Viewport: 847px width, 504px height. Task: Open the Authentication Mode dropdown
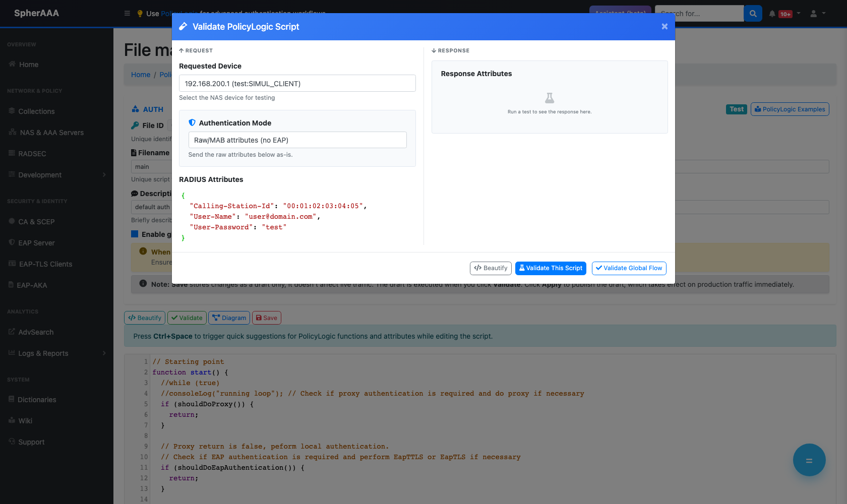point(297,140)
